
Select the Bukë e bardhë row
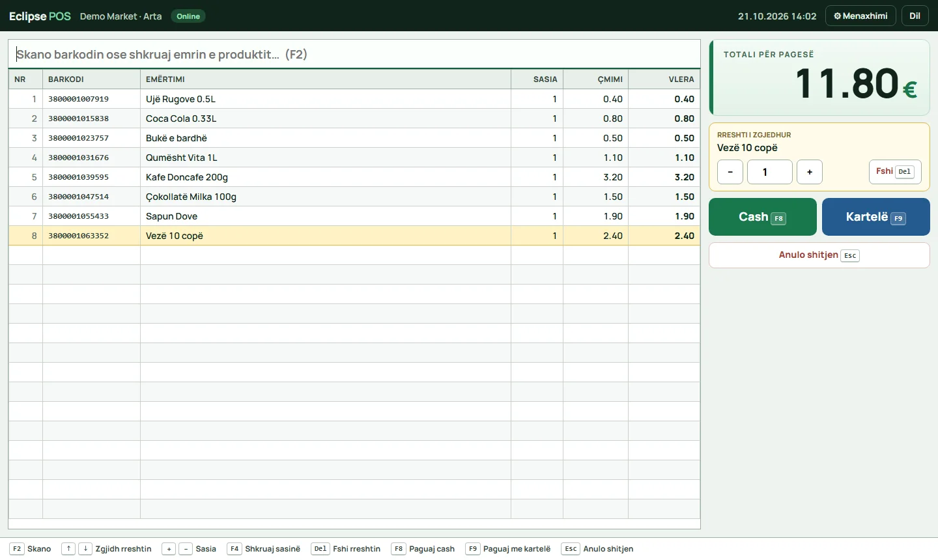[x=354, y=138]
